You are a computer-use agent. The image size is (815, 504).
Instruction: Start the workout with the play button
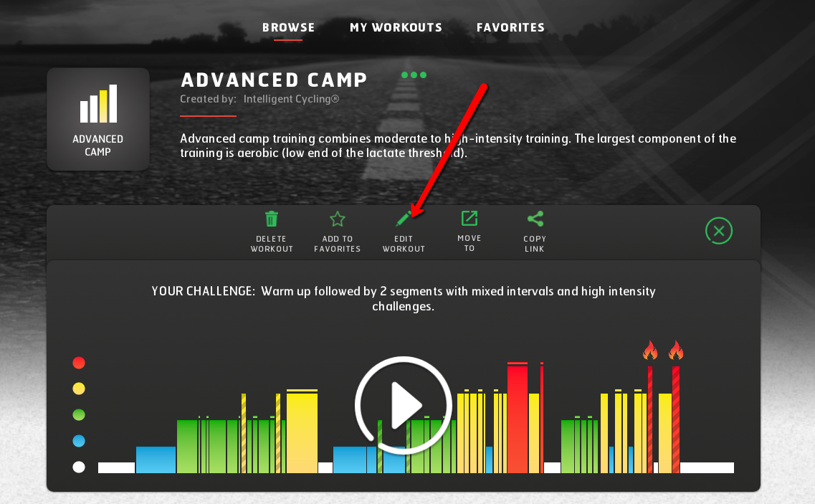[404, 405]
